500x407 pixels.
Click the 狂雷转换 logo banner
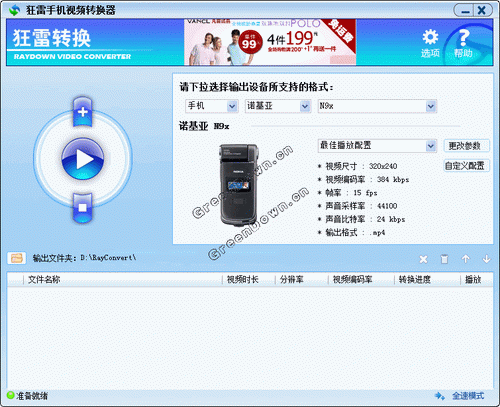point(72,43)
